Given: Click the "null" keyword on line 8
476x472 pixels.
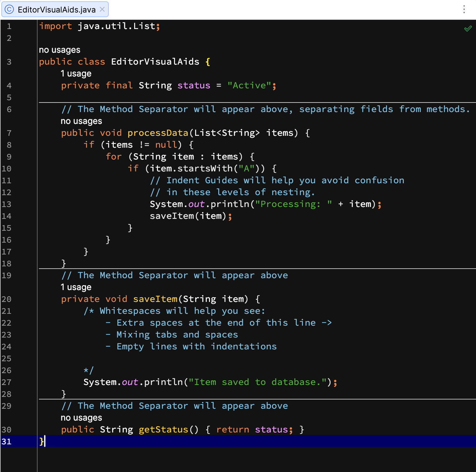Looking at the screenshot, I should [166, 145].
